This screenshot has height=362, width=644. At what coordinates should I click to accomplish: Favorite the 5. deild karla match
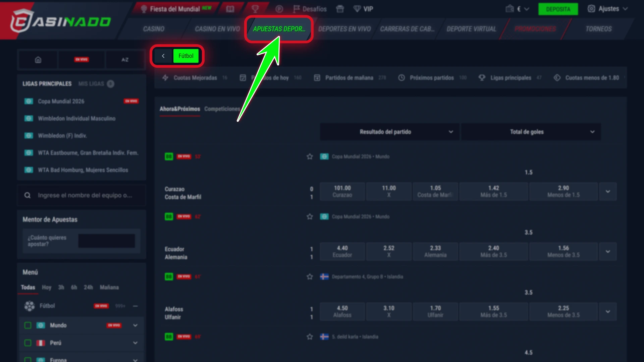[x=310, y=337]
